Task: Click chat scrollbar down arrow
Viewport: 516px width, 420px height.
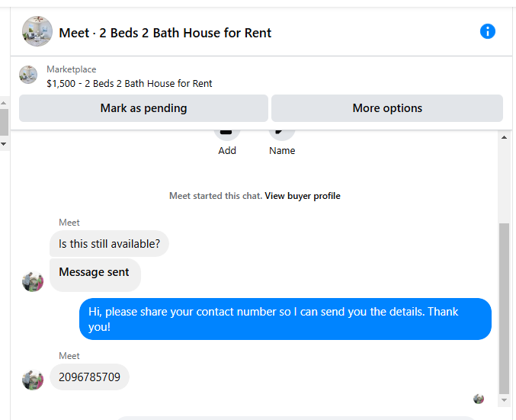Action: [x=504, y=400]
